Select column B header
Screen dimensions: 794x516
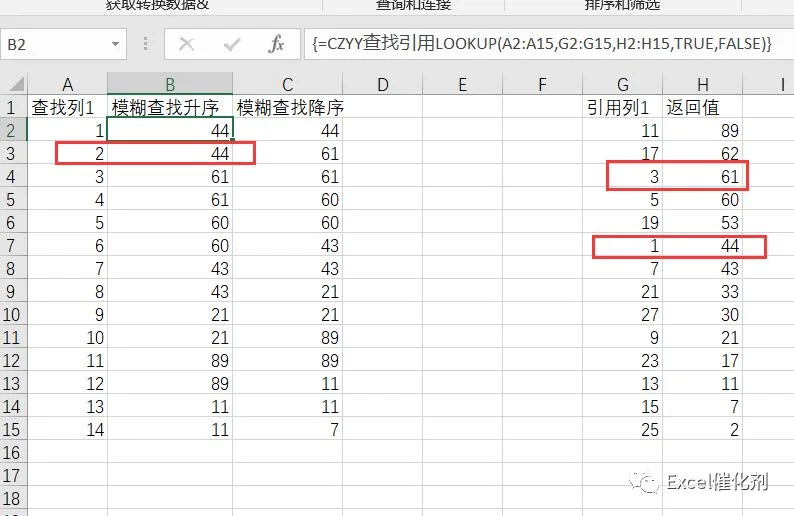pos(170,84)
